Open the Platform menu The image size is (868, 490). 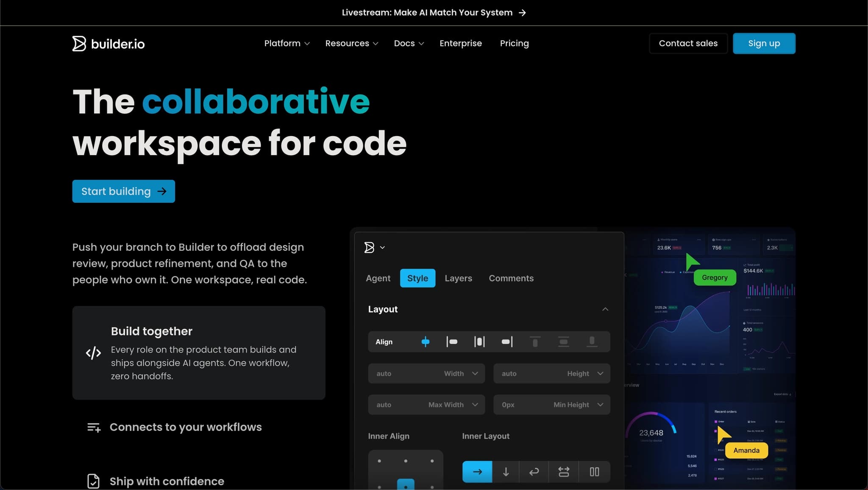[287, 43]
